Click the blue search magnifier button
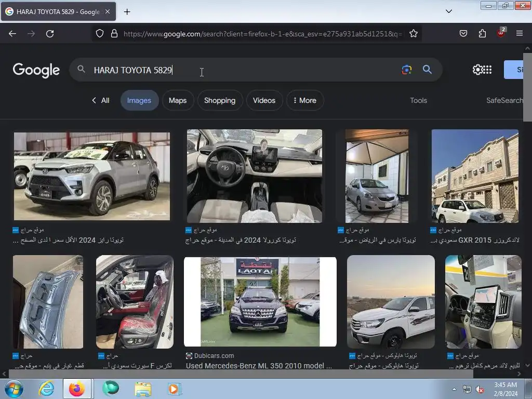Screen dimensions: 532x399 tap(427, 70)
